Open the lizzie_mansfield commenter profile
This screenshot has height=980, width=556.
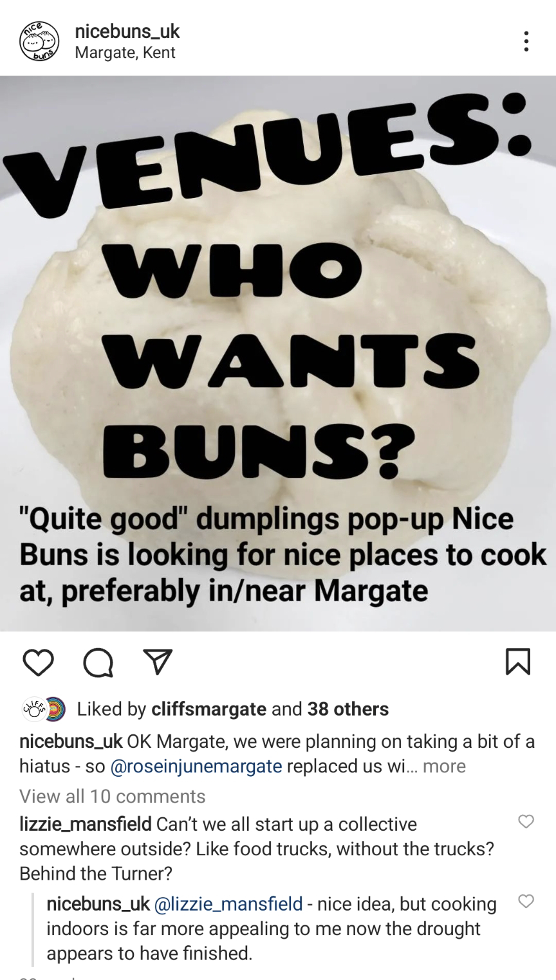[86, 824]
